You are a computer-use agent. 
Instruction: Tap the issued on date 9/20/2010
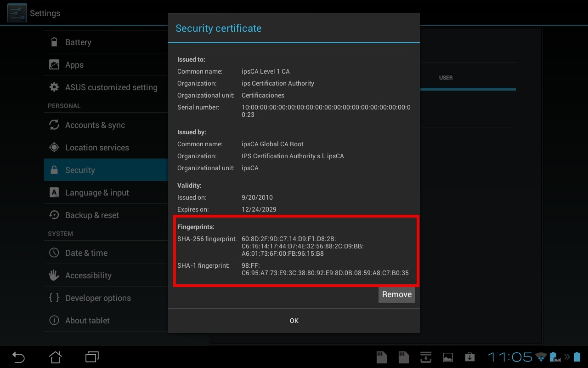[x=257, y=197]
